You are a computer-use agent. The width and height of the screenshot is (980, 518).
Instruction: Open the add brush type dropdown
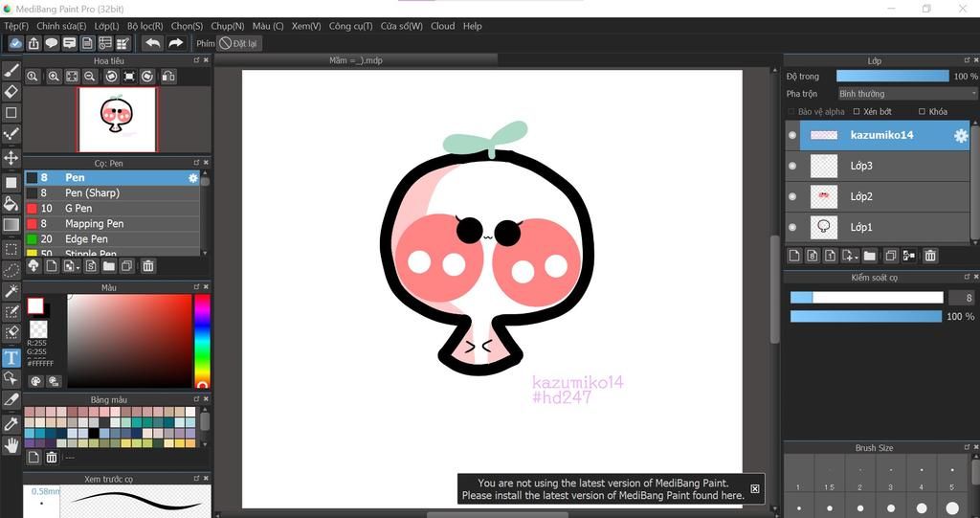tap(71, 266)
